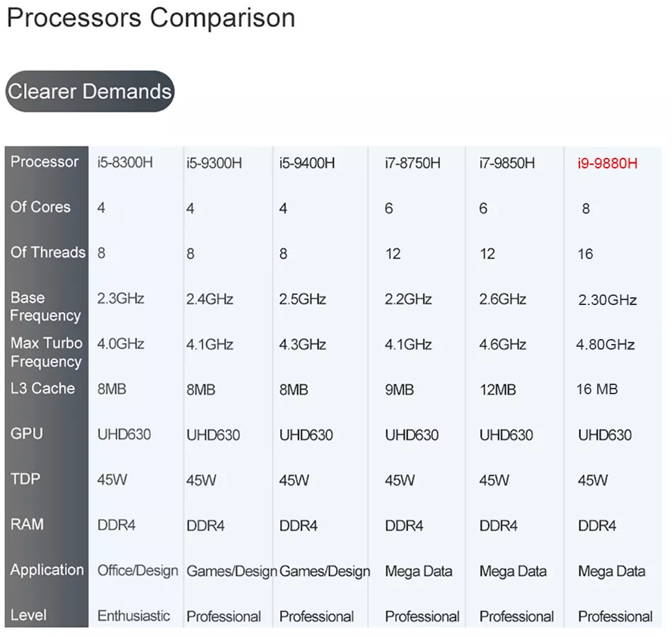Click the i7-8750H processor header
672x637 pixels.
click(412, 163)
